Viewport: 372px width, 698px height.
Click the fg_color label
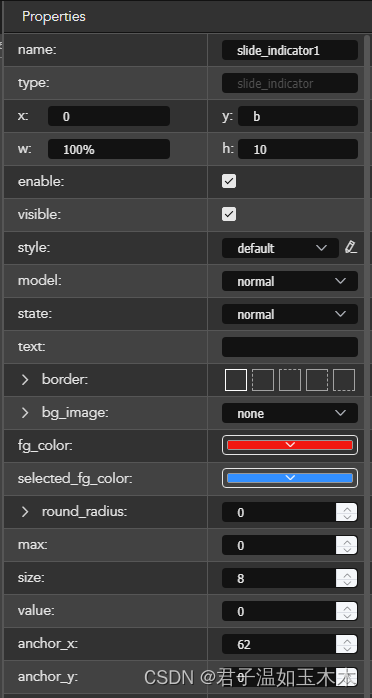tap(45, 446)
